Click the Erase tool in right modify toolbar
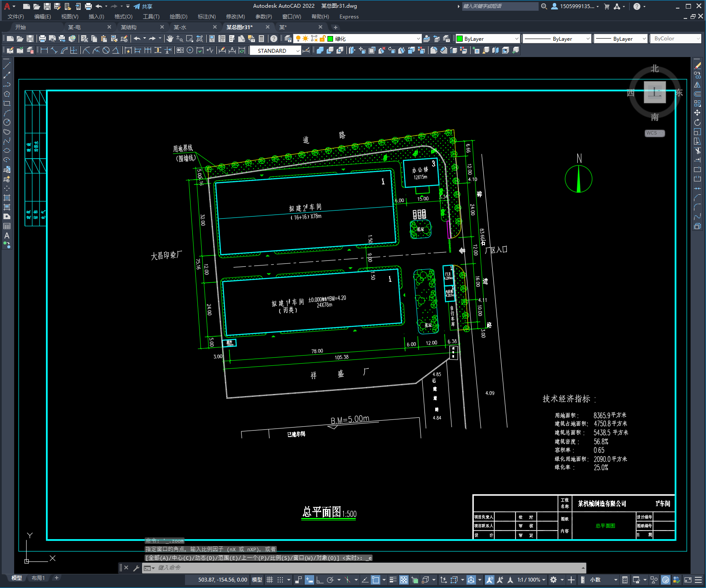The image size is (706, 588). click(x=697, y=66)
